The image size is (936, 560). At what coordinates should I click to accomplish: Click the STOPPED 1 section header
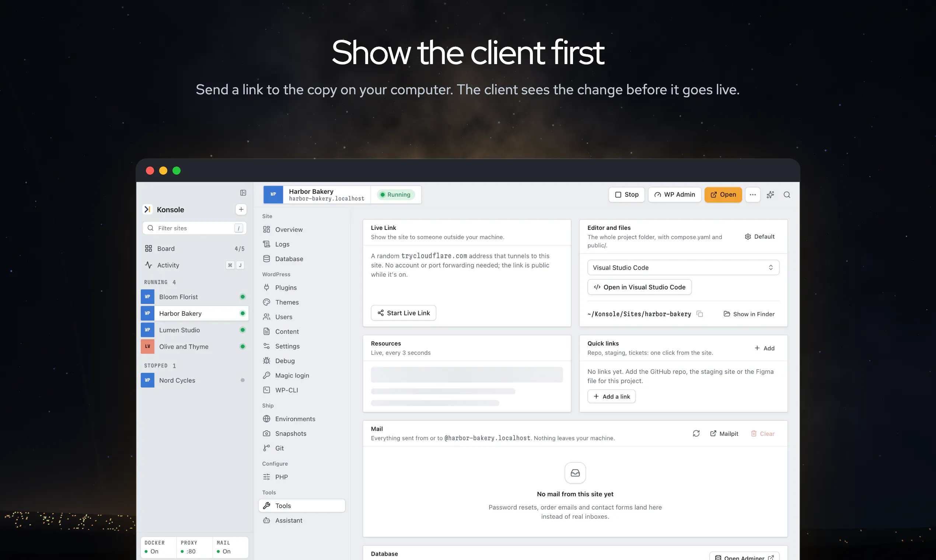click(x=160, y=366)
